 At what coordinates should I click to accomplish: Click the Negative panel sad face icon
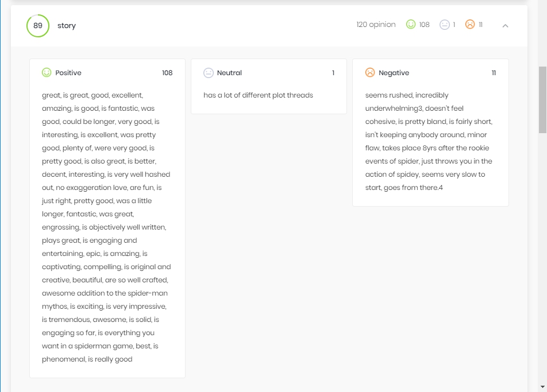[370, 72]
